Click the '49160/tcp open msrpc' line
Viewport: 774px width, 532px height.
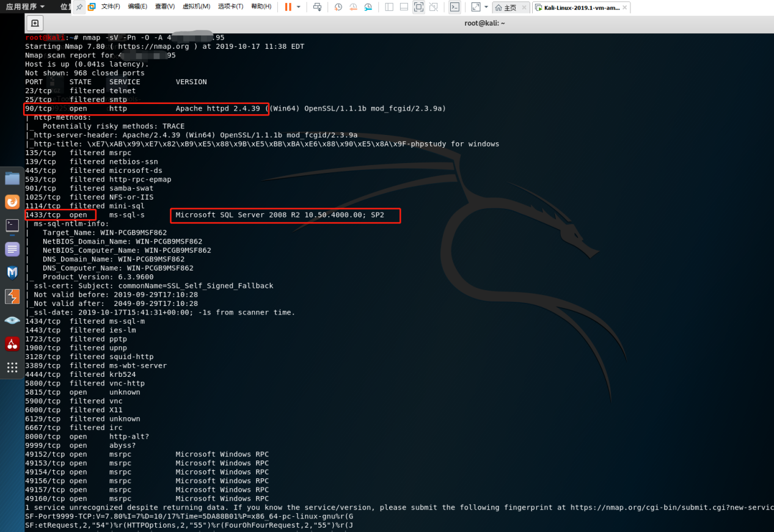pyautogui.click(x=147, y=498)
